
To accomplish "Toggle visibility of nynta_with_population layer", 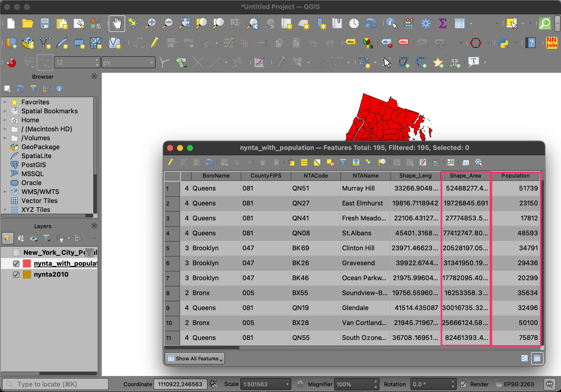I will pyautogui.click(x=16, y=263).
